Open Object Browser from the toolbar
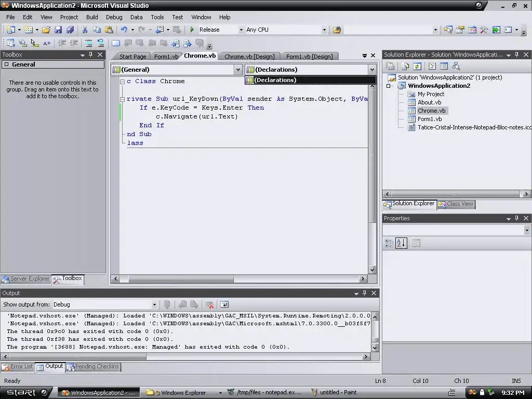 point(472,30)
